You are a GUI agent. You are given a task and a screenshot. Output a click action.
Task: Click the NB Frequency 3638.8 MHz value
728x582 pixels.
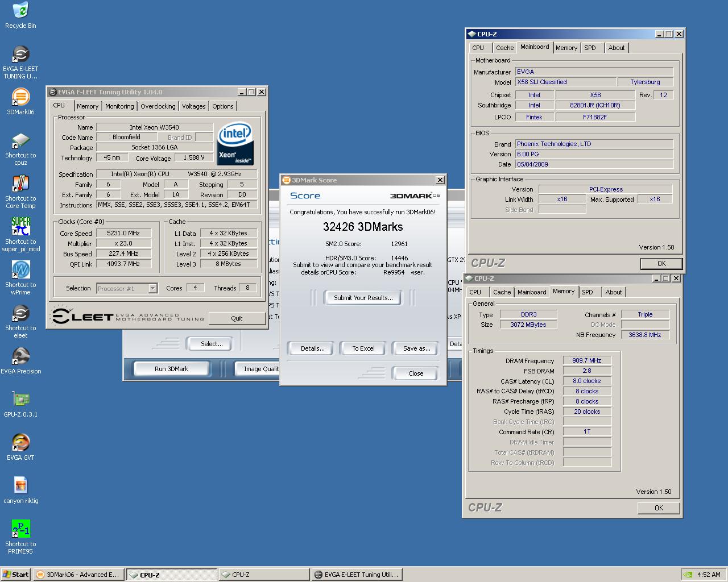point(645,335)
